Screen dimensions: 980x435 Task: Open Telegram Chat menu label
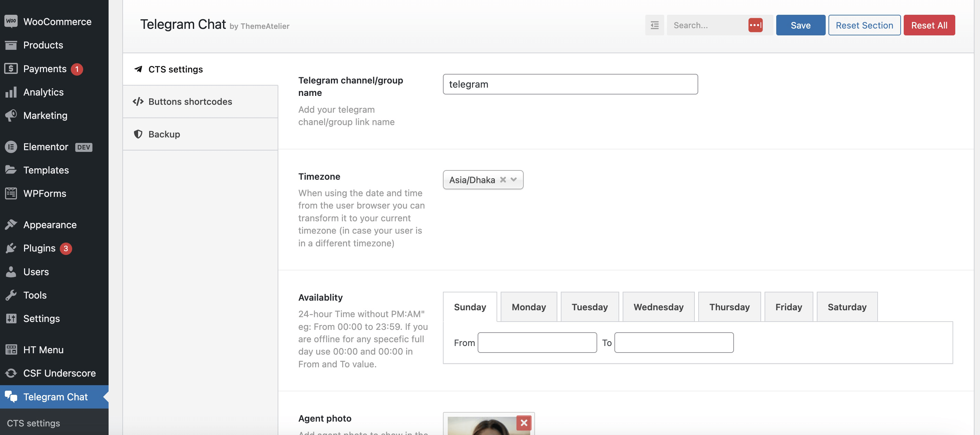point(56,397)
